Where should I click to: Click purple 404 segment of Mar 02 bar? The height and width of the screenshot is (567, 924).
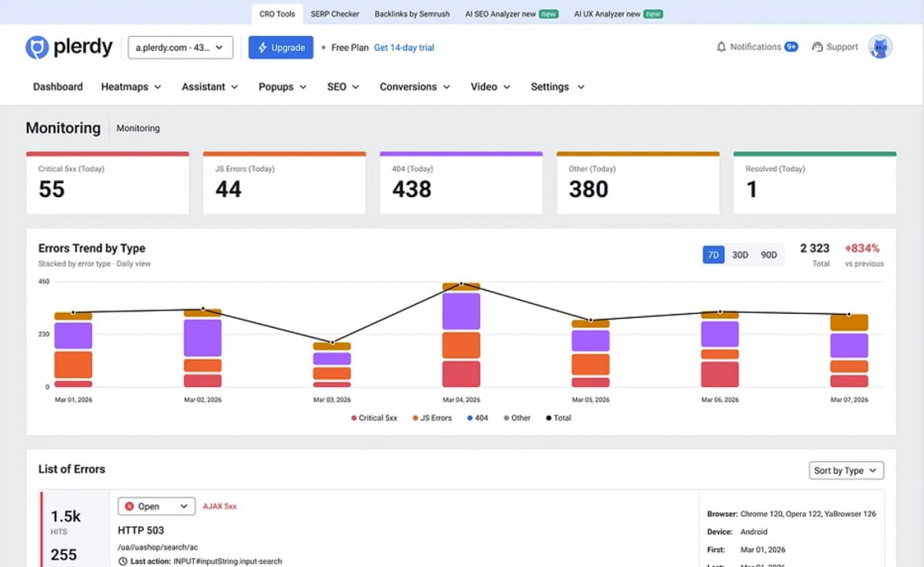(203, 338)
